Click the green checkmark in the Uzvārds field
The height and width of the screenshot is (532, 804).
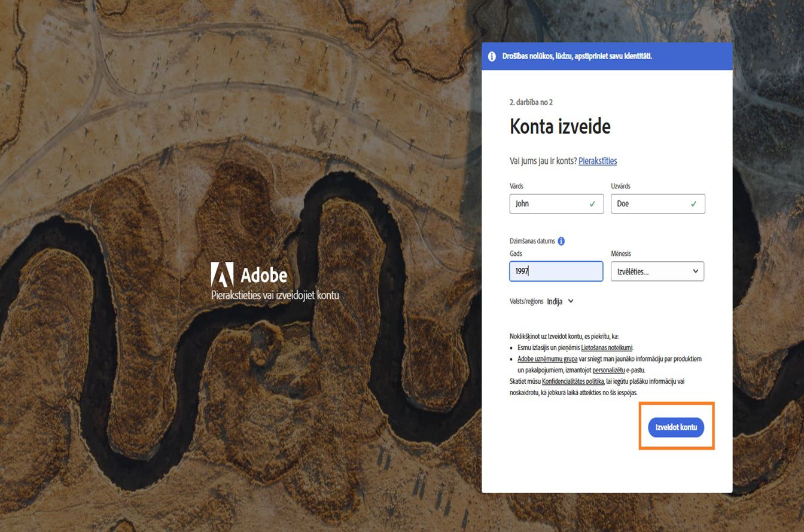[692, 203]
